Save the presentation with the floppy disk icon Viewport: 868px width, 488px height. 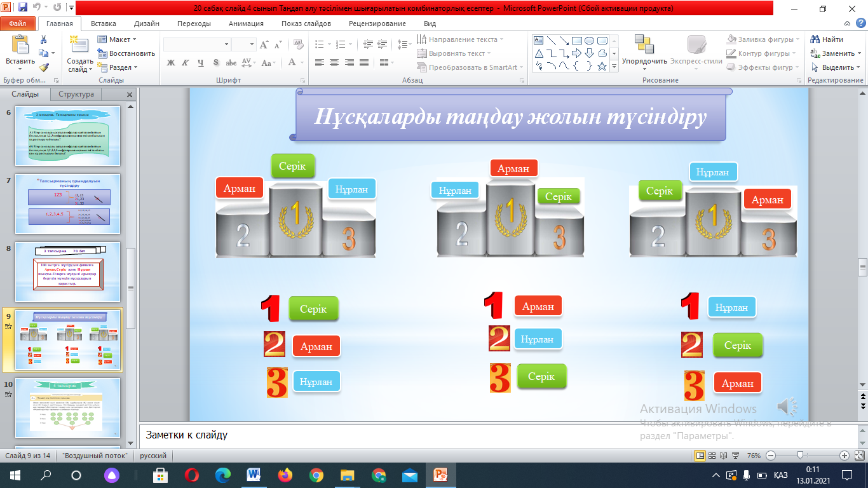click(23, 8)
